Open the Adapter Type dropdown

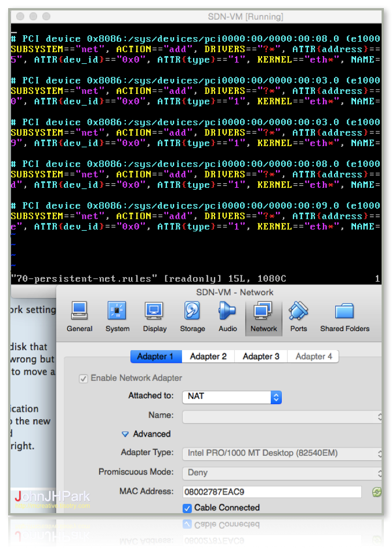[282, 453]
